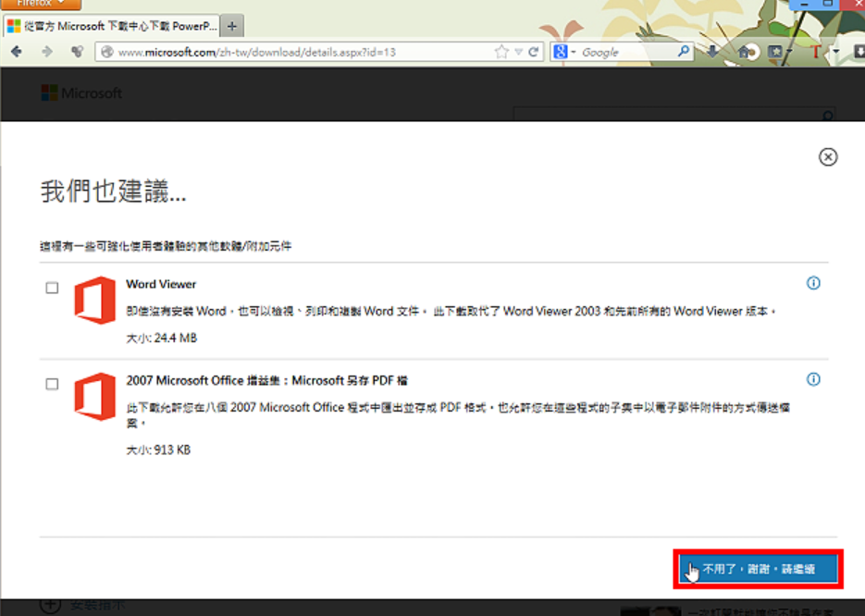
Task: Open the Bookmarks star toolbar button
Action: click(x=775, y=52)
